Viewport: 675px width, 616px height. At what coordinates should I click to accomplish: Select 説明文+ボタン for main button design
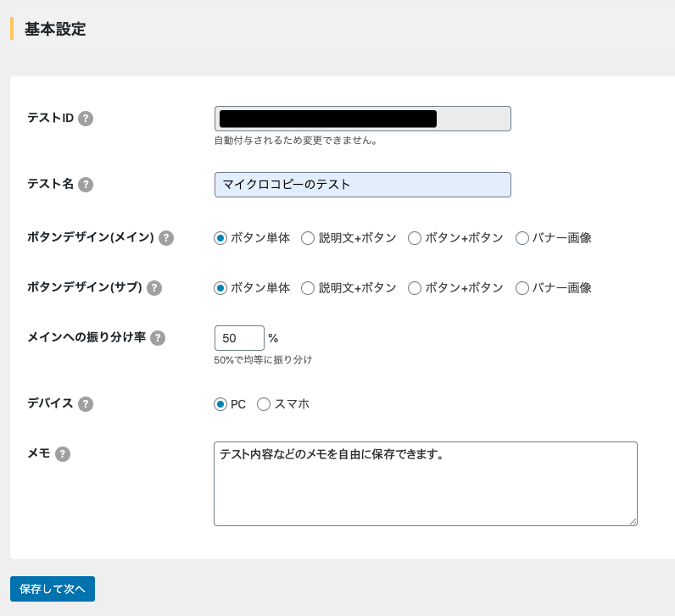pyautogui.click(x=309, y=238)
